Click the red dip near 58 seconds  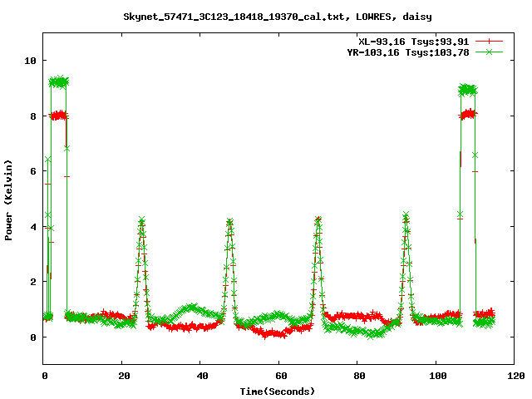point(274,334)
